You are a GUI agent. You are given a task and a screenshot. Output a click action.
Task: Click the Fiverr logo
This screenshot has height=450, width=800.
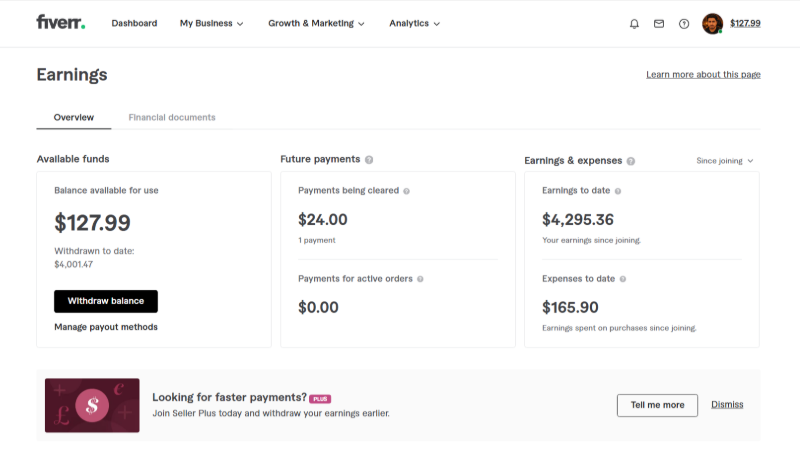[61, 22]
